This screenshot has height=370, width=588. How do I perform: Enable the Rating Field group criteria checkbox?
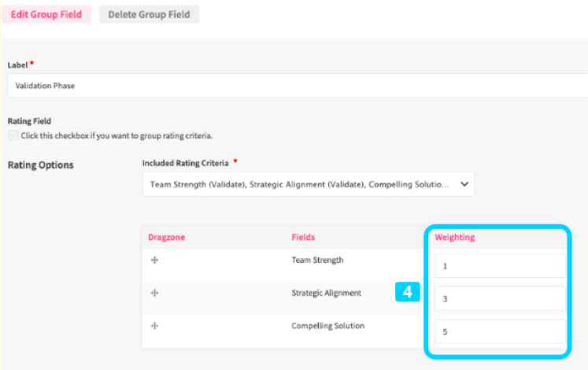(x=13, y=135)
